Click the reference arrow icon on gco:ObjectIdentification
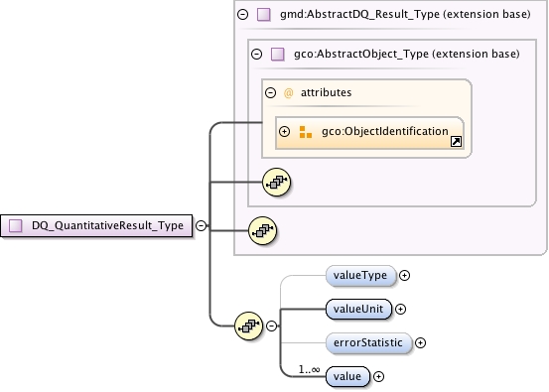The height and width of the screenshot is (392, 549). coord(456,141)
